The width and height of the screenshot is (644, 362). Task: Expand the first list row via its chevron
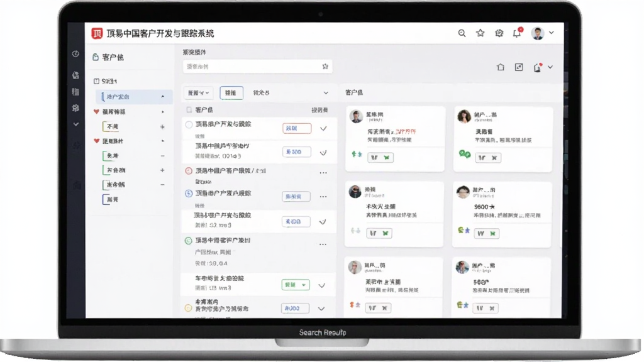point(324,128)
